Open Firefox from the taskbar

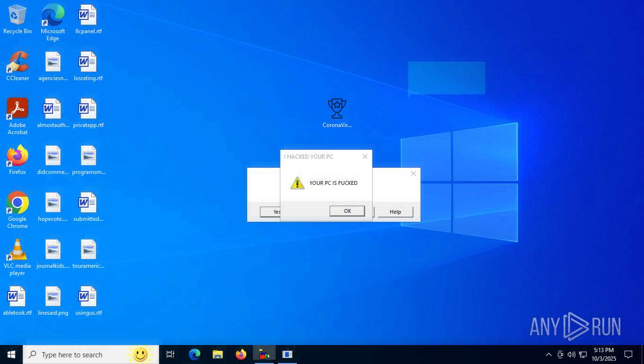coord(241,355)
